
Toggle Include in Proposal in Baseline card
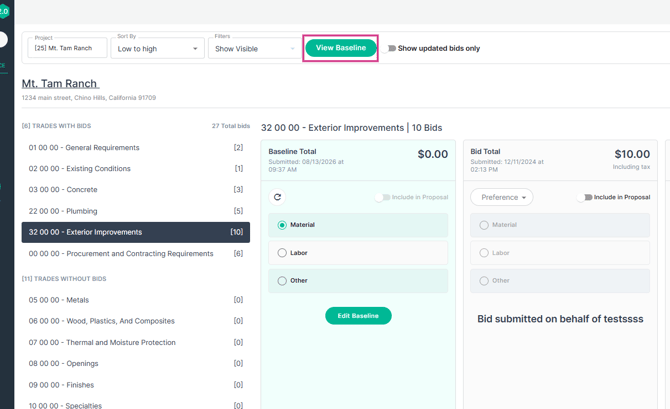[382, 197]
